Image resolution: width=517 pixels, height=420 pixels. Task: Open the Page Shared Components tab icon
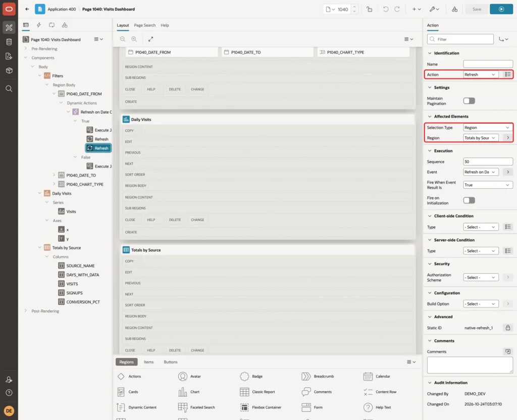point(65,25)
